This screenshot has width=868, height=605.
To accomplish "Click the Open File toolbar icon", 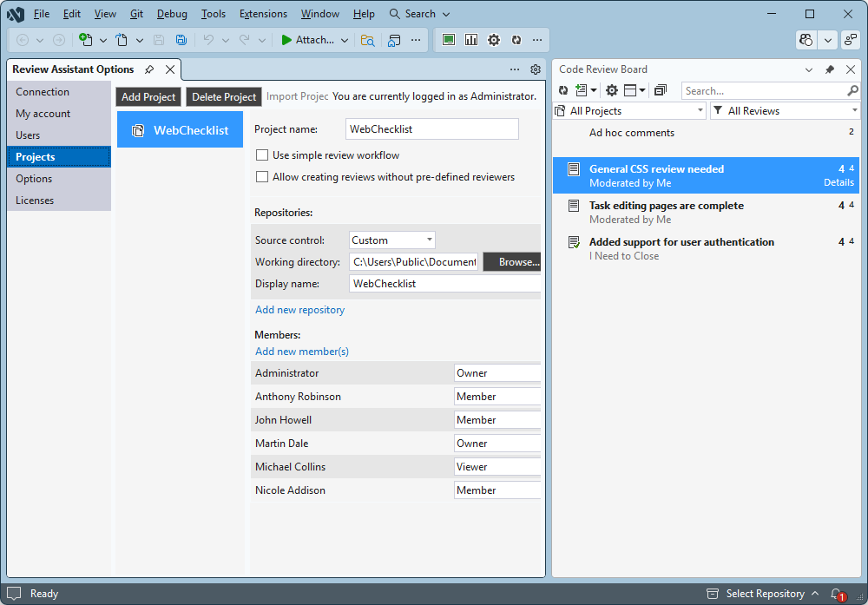I will 122,40.
